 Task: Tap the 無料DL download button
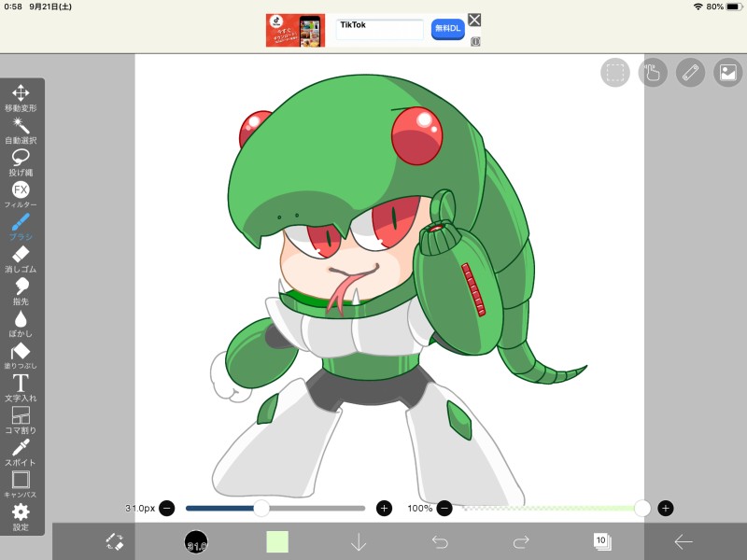pos(448,29)
